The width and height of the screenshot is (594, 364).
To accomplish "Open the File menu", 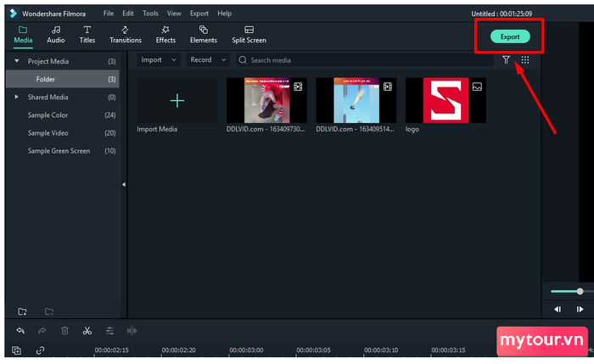I will (x=109, y=14).
